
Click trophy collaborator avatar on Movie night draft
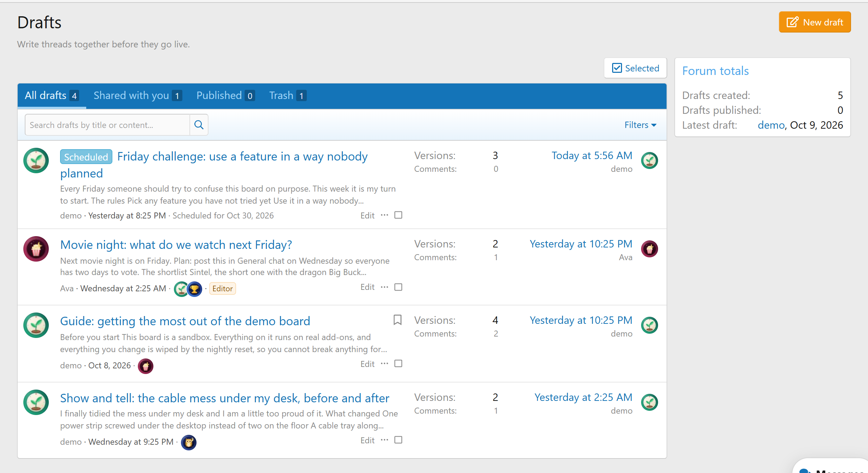tap(194, 289)
